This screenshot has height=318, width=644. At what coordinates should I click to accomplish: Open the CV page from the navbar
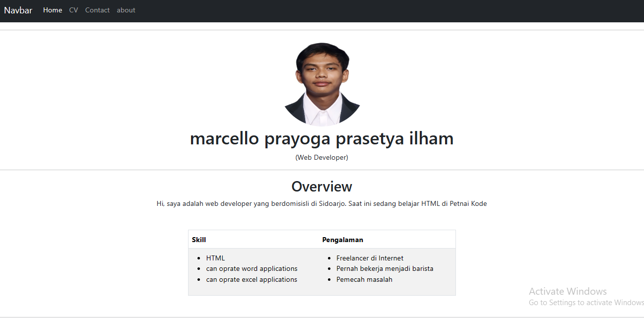click(73, 10)
